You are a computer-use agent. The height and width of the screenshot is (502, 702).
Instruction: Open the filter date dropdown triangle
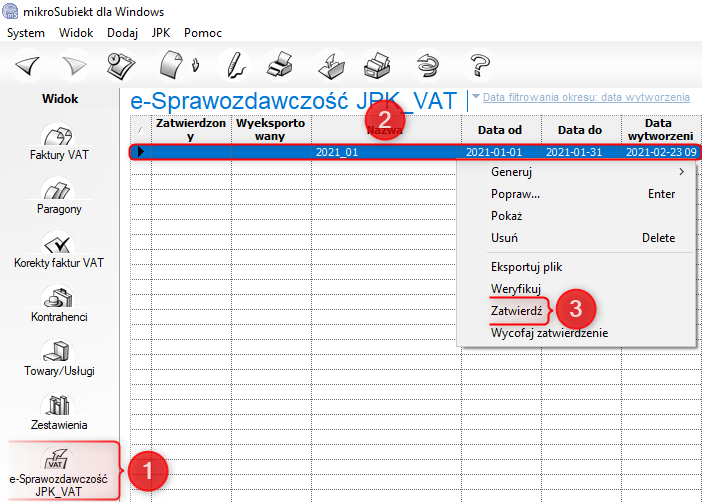click(x=476, y=96)
